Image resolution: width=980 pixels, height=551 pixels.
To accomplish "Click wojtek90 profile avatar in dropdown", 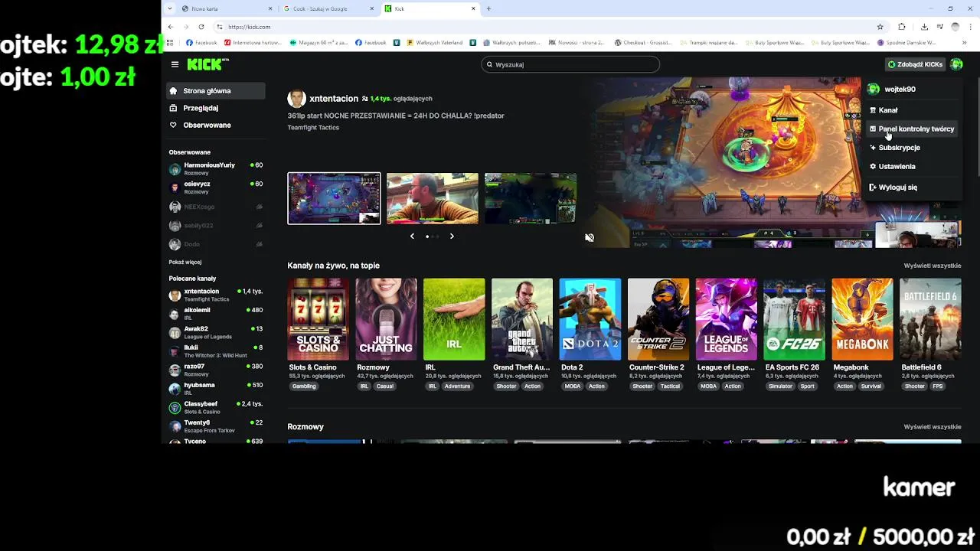I will tap(874, 89).
